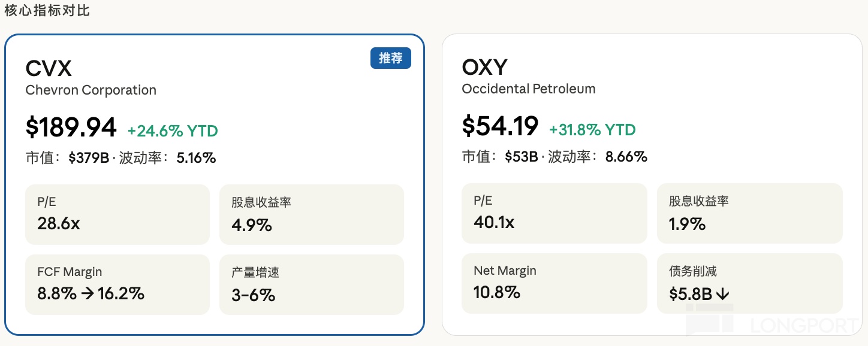The image size is (868, 346).
Task: Select the CVX FCF Margin tile
Action: [x=117, y=284]
